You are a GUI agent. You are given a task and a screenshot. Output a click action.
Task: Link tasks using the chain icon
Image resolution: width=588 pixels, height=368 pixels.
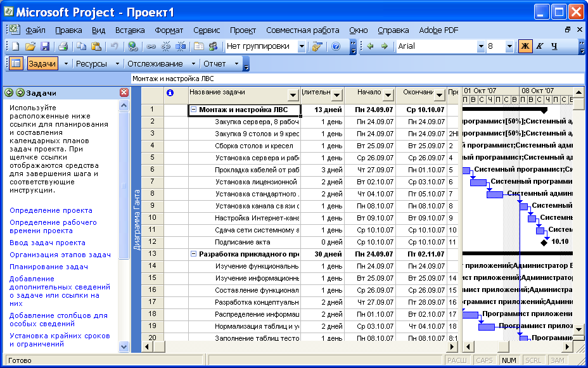click(151, 46)
